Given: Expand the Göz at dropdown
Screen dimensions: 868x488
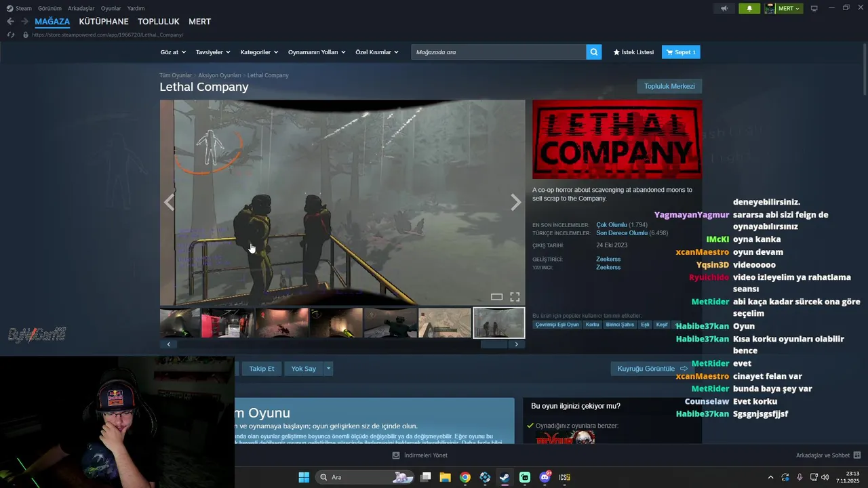Looking at the screenshot, I should 172,52.
